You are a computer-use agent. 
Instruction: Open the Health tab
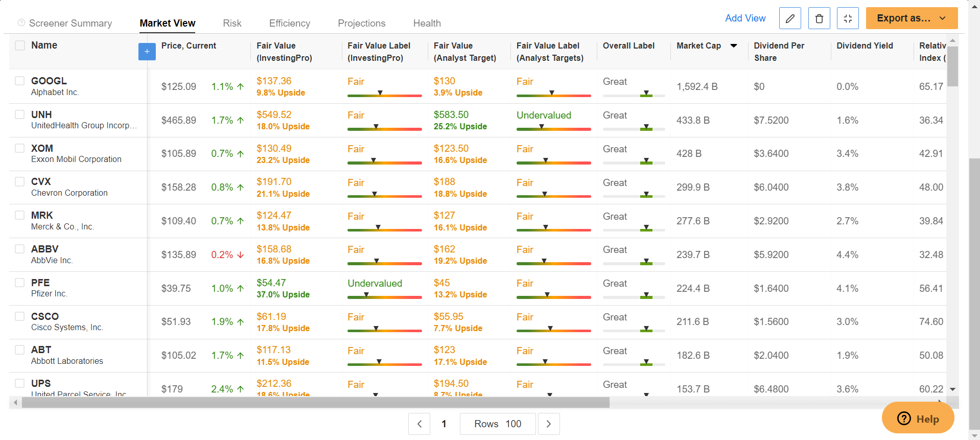coord(427,23)
